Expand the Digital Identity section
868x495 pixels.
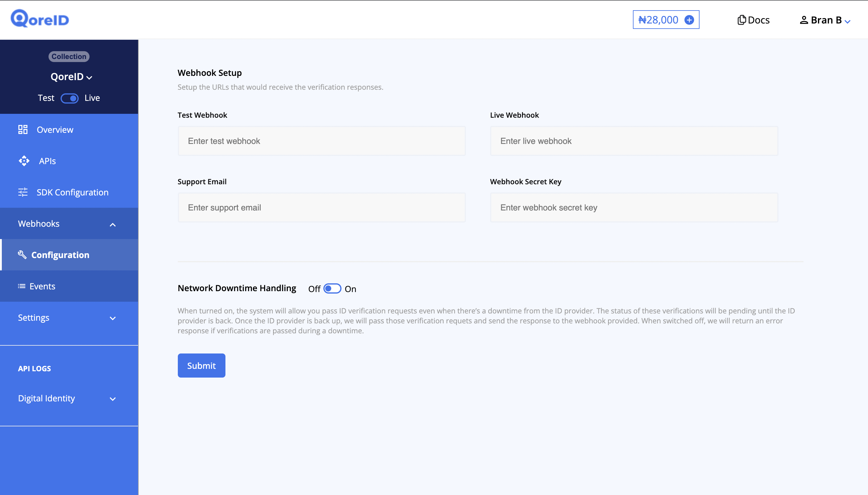tap(113, 399)
